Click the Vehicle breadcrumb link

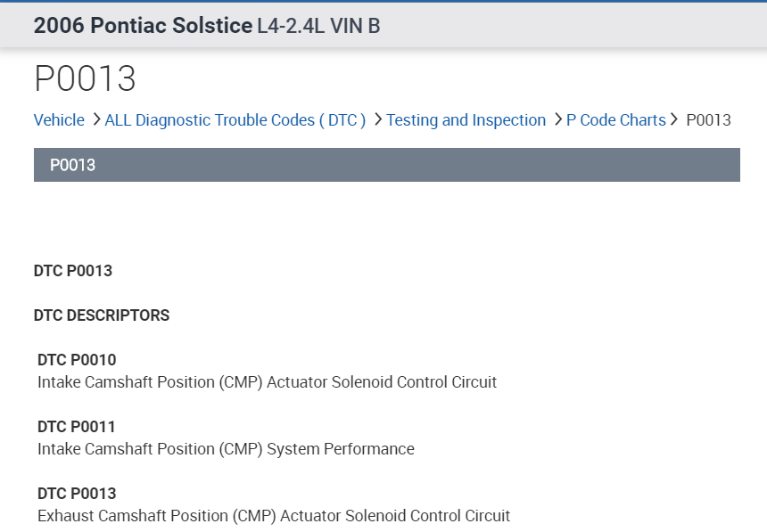tap(59, 120)
